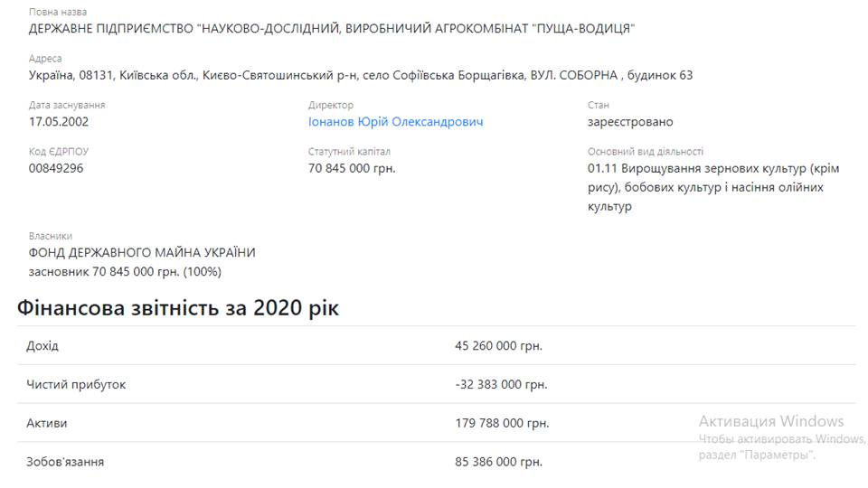Click the founder share line засновник (100%)
868x488 pixels.
coord(125,272)
